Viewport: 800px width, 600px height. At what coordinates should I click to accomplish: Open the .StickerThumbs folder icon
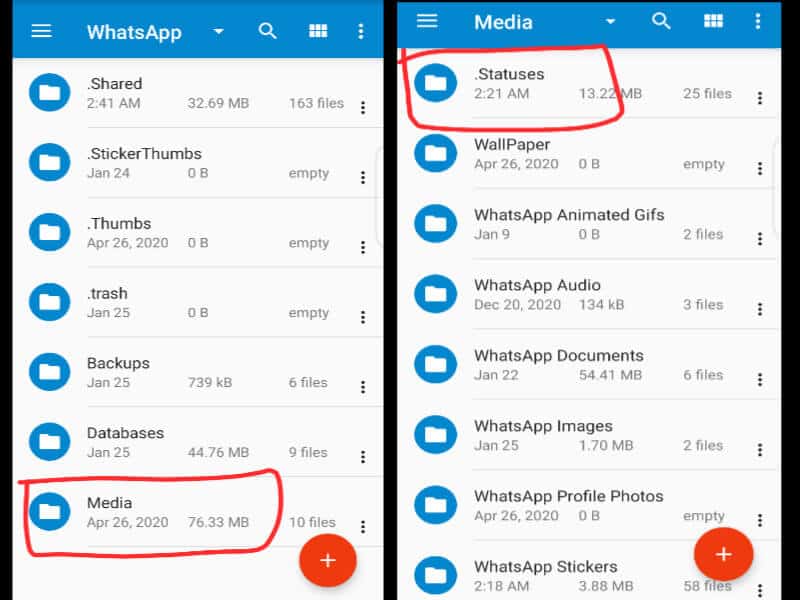(49, 162)
